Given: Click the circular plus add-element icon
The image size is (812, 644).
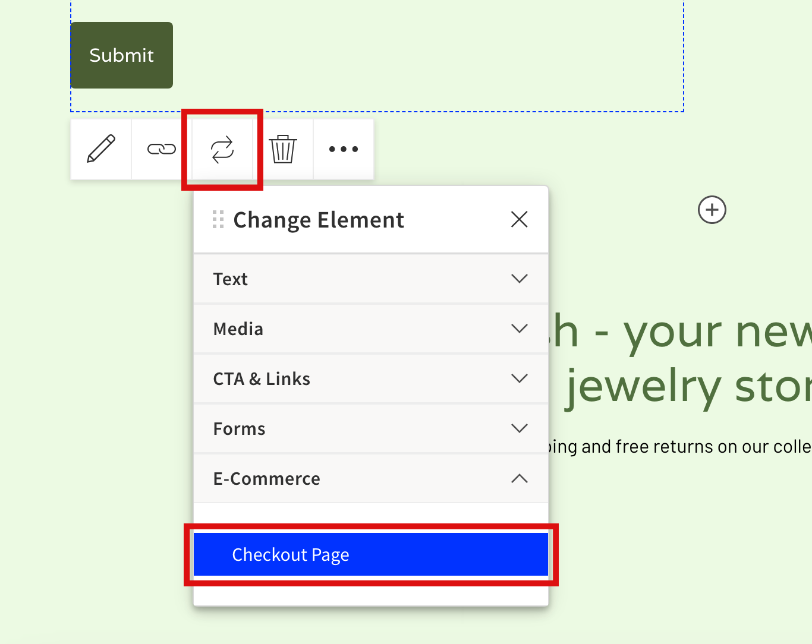Looking at the screenshot, I should click(712, 210).
